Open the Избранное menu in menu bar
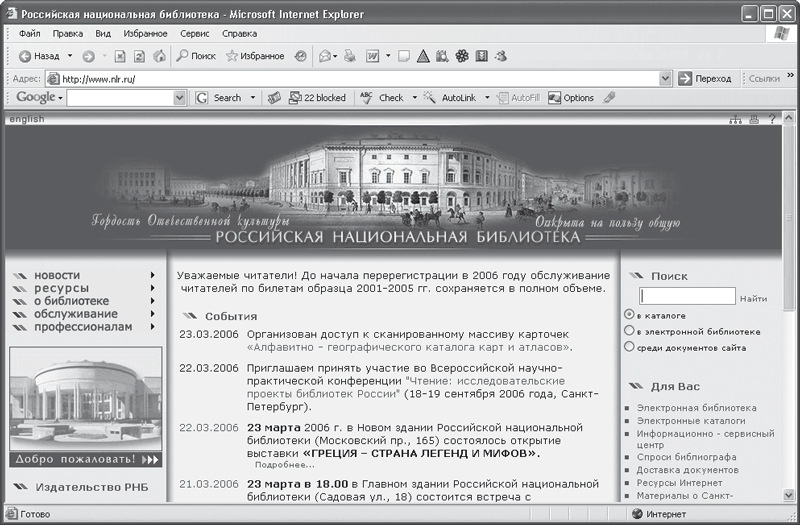Screen dimensions: 800x525 tap(144, 33)
